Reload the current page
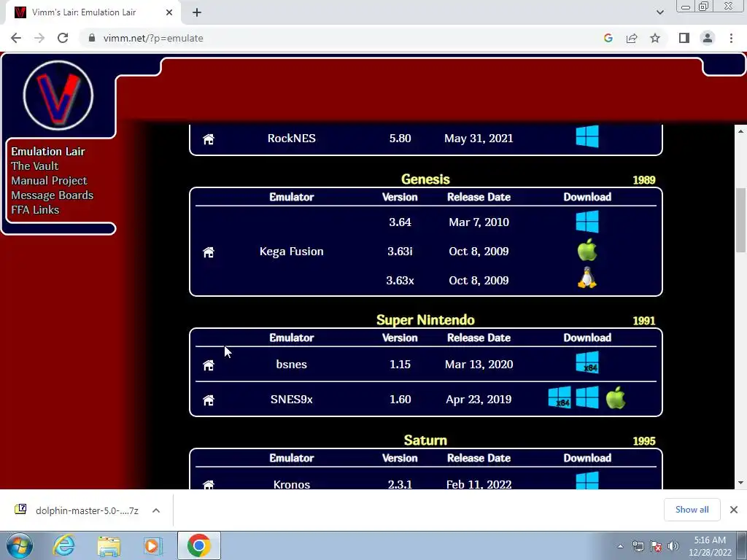 tap(63, 38)
